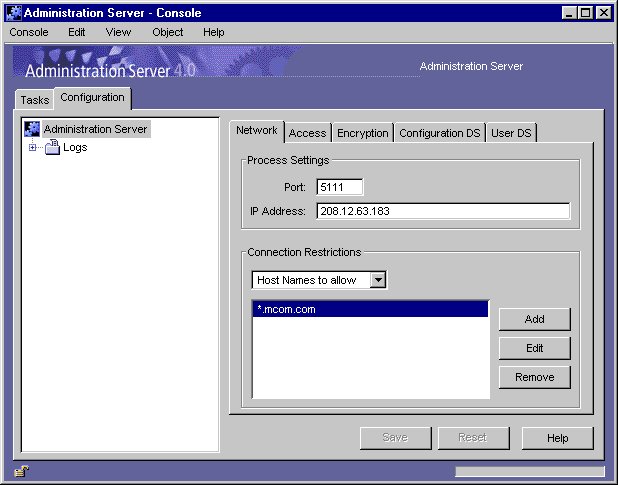Close the console window

[603, 13]
